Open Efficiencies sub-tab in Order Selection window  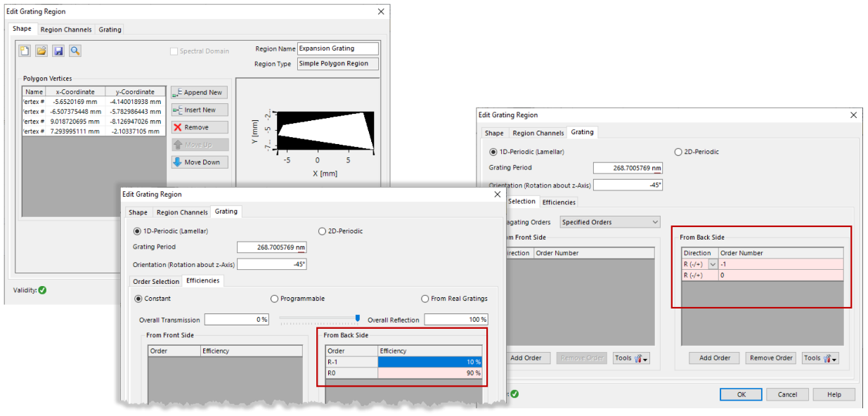point(559,202)
